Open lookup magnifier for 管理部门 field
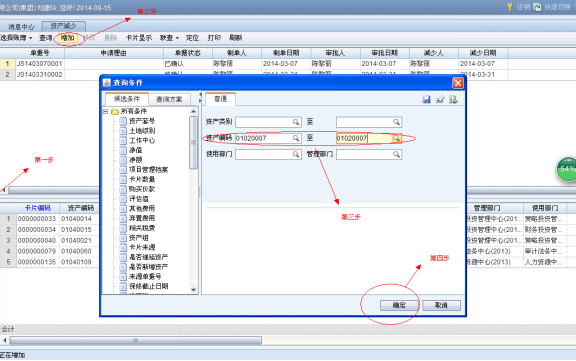576x361 pixels. [x=396, y=154]
